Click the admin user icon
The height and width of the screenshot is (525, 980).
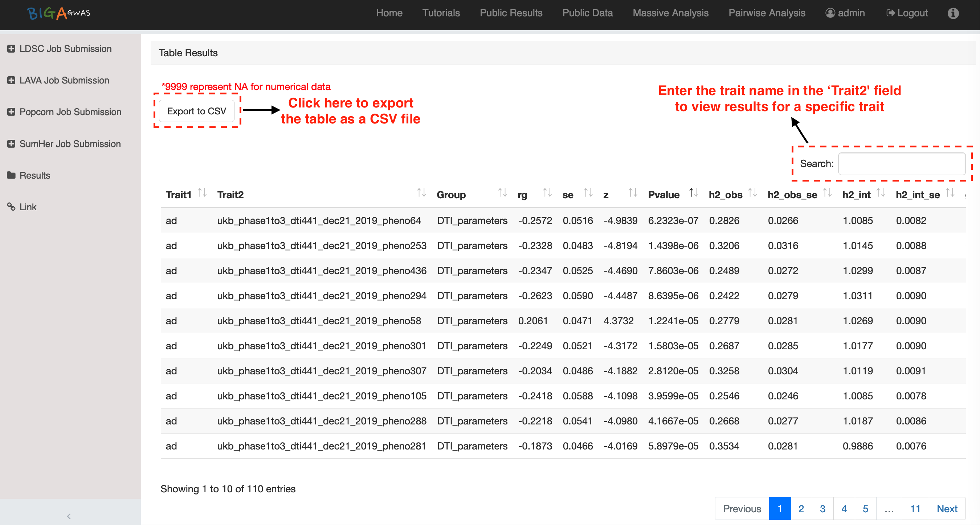pos(830,13)
